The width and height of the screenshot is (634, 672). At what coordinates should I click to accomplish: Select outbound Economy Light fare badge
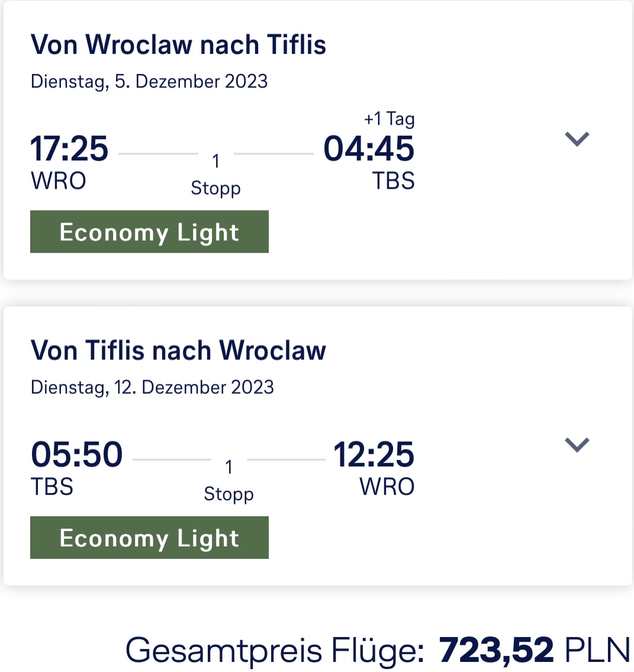coord(150,231)
